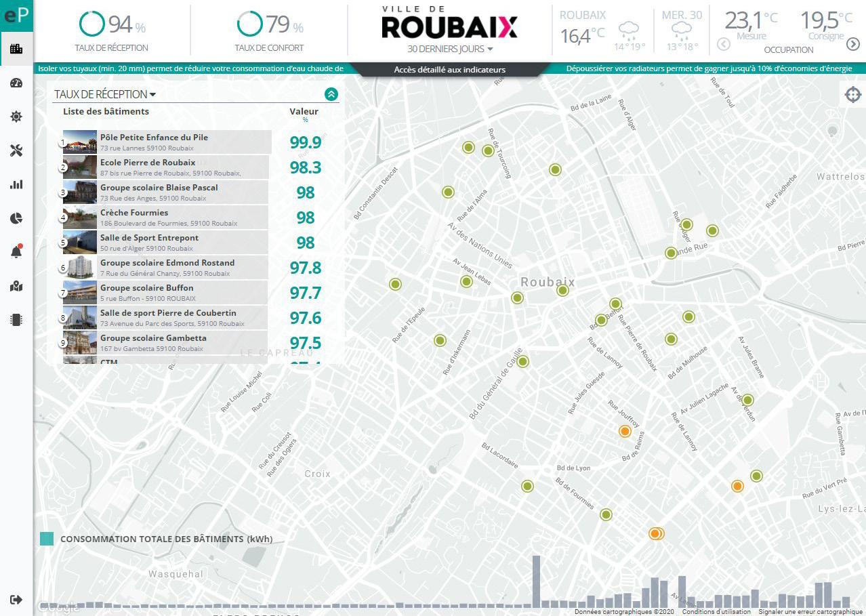
Task: Select Pôle Petite Enfance du Pile
Action: pyautogui.click(x=167, y=142)
